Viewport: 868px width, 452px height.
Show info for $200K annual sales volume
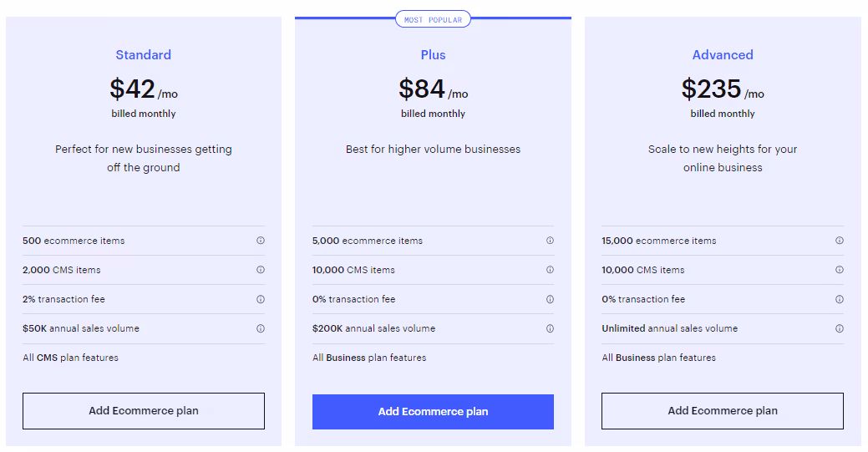[550, 328]
